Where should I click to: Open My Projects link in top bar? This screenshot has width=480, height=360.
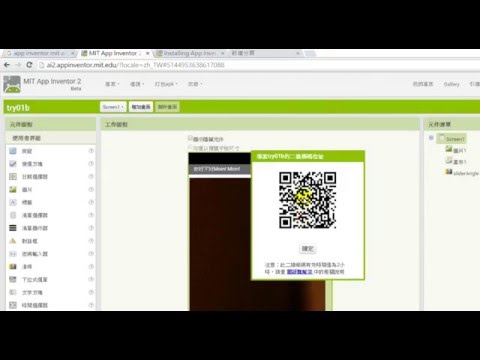[x=423, y=84]
